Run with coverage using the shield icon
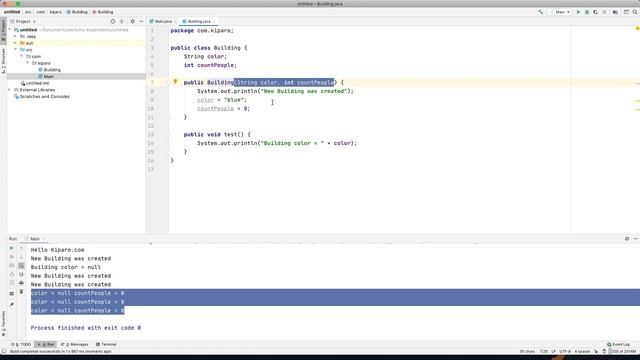 click(596, 12)
